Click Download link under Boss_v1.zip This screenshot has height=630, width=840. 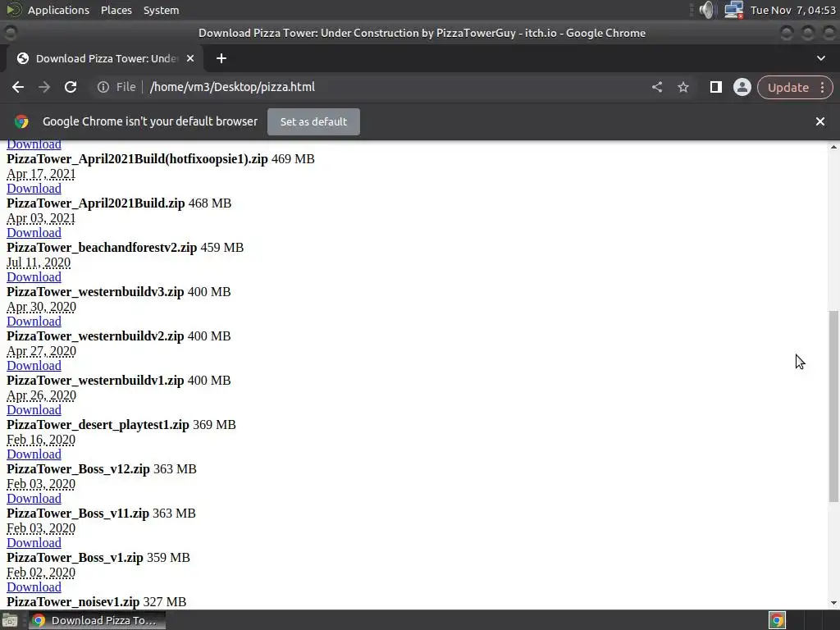(x=34, y=587)
